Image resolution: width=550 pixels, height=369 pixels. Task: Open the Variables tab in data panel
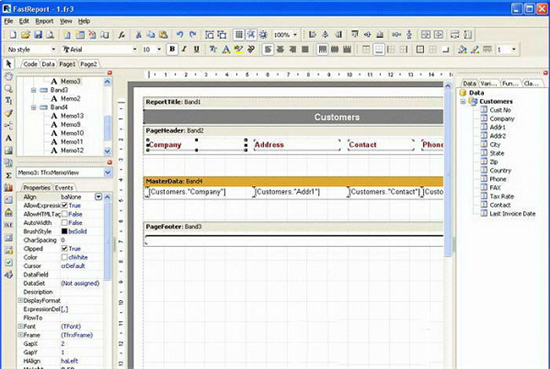pyautogui.click(x=489, y=83)
